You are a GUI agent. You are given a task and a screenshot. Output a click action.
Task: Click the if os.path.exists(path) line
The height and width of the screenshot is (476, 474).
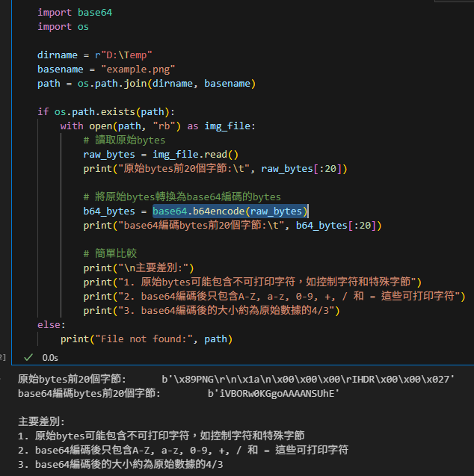point(106,112)
